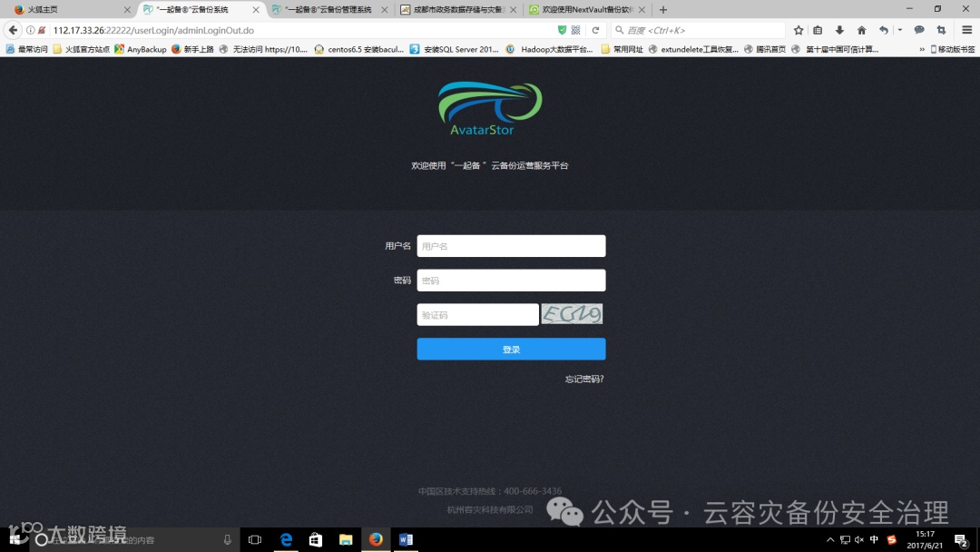Click the AvatarStor logo

pos(489,108)
